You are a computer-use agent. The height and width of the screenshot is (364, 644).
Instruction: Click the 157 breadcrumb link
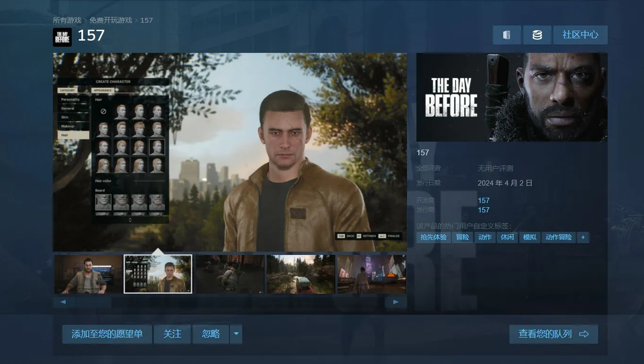tap(146, 20)
